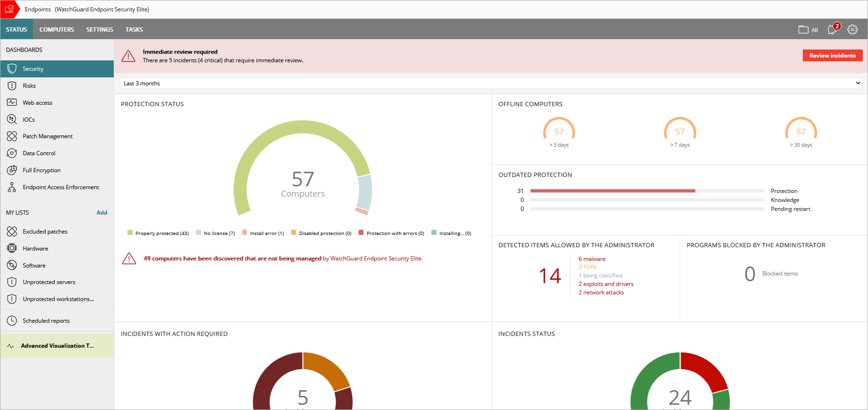
Task: Click the incidents with action required donut chart
Action: 303,381
